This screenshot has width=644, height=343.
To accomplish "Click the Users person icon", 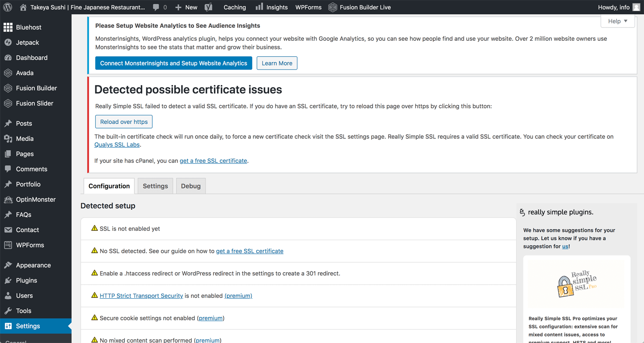I will point(8,296).
